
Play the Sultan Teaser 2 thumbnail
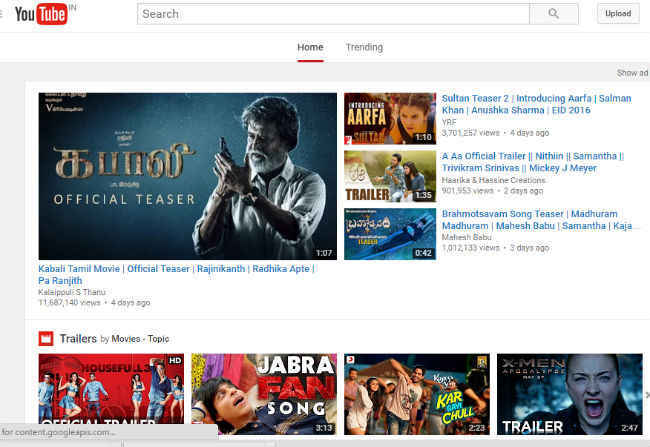point(389,118)
